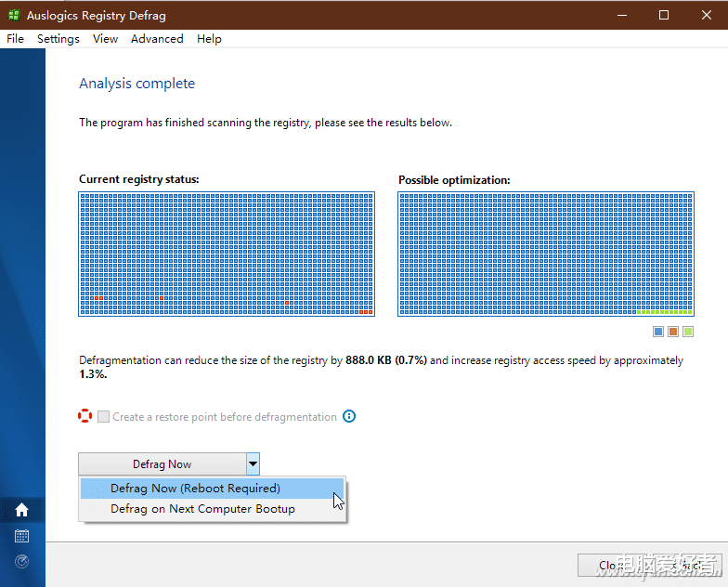Choose Defrag on Next Computer Bootup
Viewport: 728px width, 587px height.
click(x=212, y=509)
